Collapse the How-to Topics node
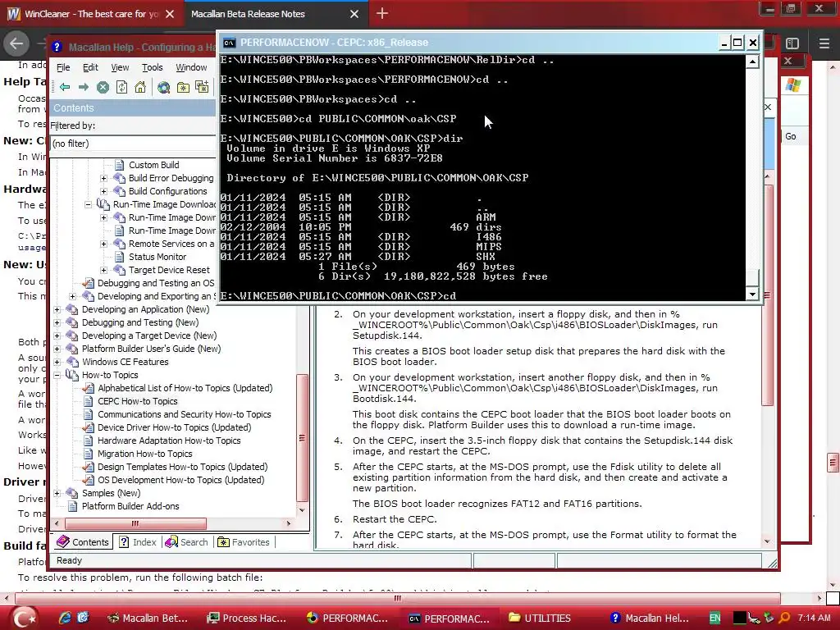 pyautogui.click(x=57, y=375)
